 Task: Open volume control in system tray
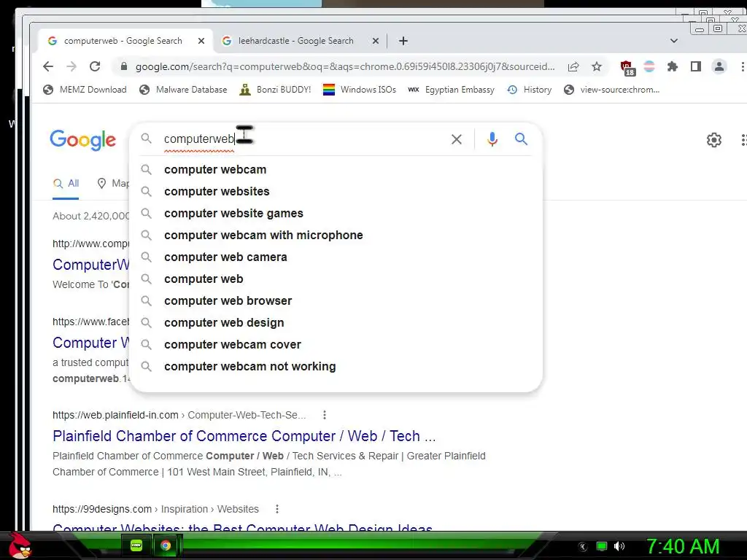click(x=619, y=546)
